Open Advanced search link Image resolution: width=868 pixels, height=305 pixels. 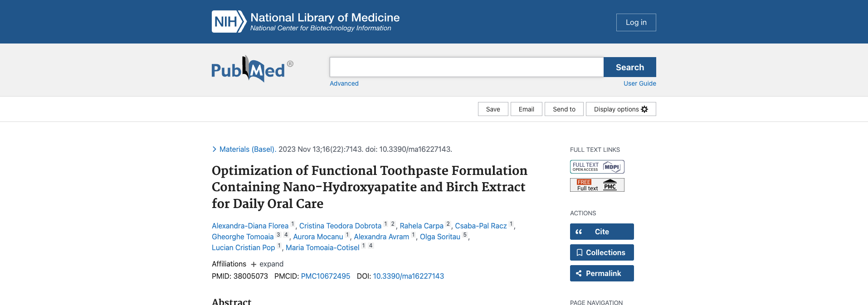click(344, 83)
